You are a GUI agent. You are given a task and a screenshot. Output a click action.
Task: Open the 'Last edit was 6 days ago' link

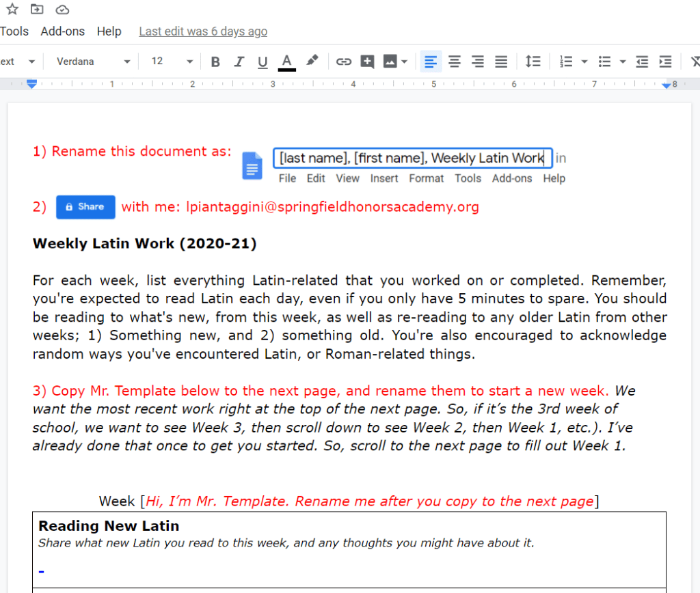pos(203,31)
